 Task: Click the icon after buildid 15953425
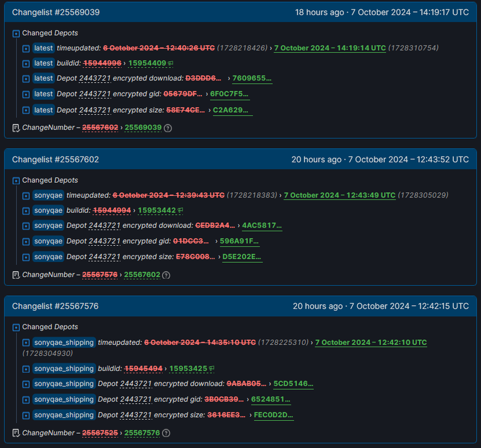[x=212, y=369]
